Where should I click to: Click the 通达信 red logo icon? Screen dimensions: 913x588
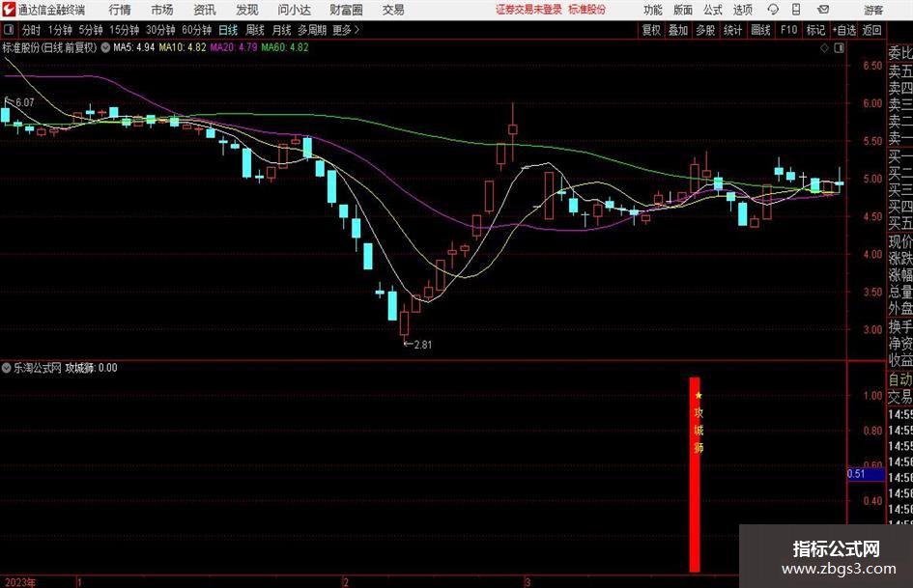(x=9, y=10)
